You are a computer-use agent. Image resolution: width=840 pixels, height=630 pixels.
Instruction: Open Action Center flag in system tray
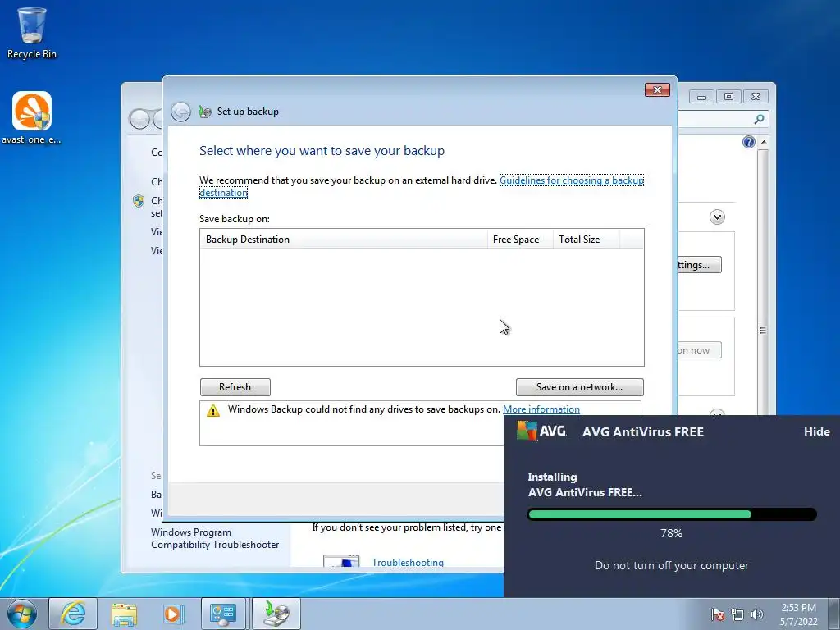coord(717,614)
